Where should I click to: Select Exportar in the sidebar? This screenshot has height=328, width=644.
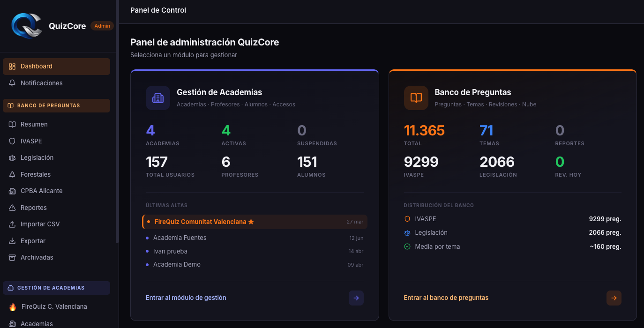[x=56, y=241]
